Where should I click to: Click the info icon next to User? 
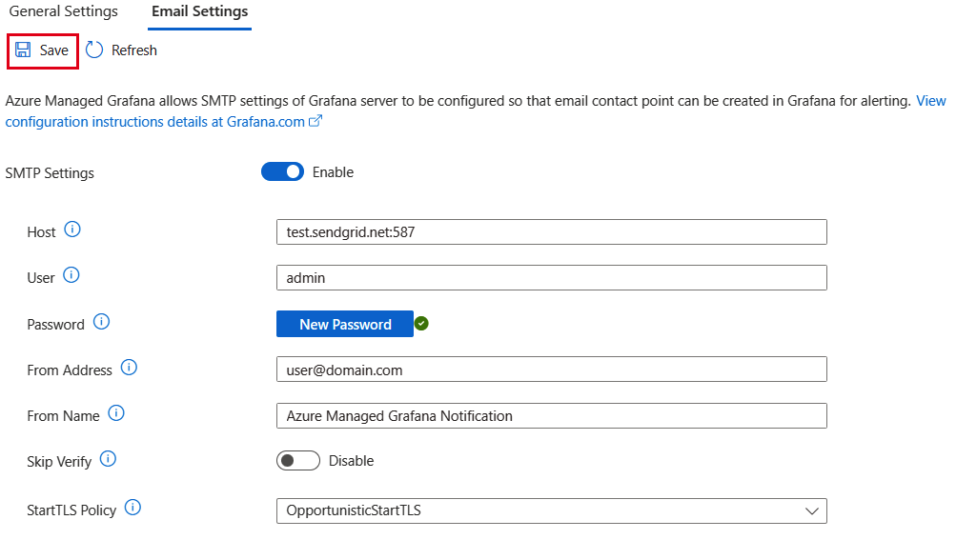[x=70, y=275]
